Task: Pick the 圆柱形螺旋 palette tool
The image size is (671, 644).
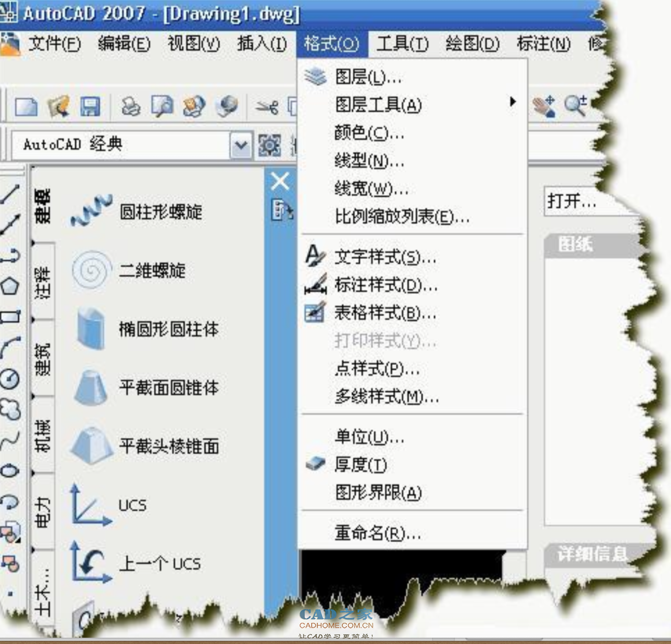Action: (137, 212)
